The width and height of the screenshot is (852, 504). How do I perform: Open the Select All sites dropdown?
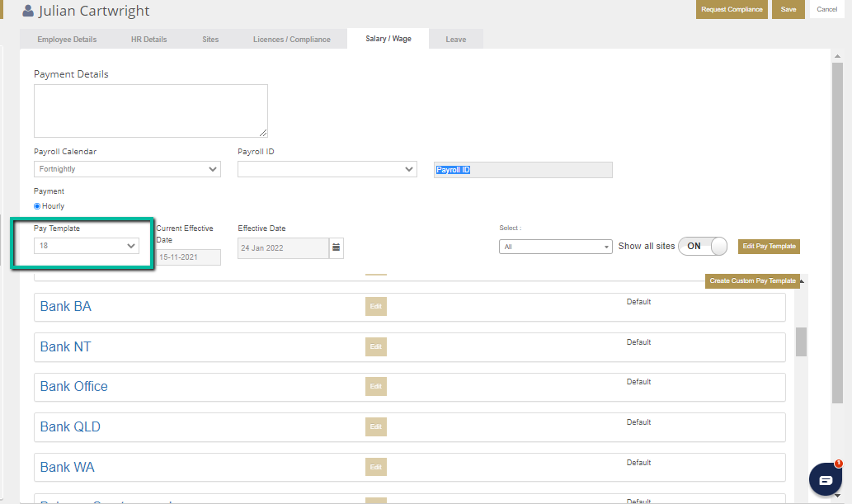click(555, 247)
